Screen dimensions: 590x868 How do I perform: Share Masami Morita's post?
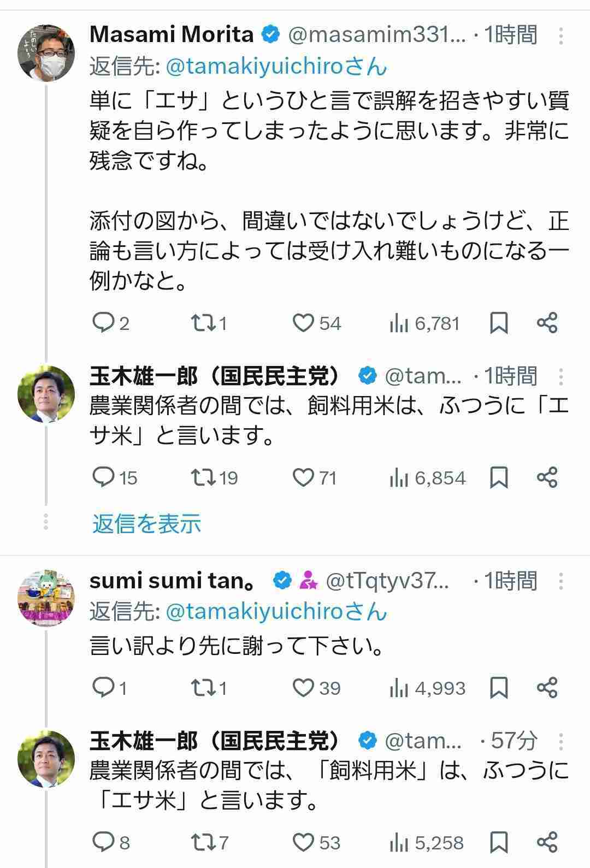pos(547,323)
